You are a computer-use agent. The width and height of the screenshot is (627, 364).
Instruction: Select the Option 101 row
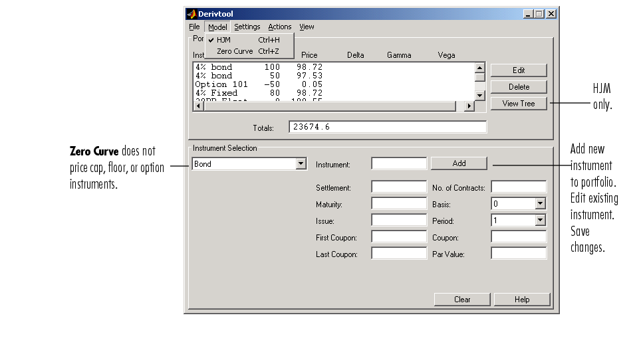(x=334, y=84)
